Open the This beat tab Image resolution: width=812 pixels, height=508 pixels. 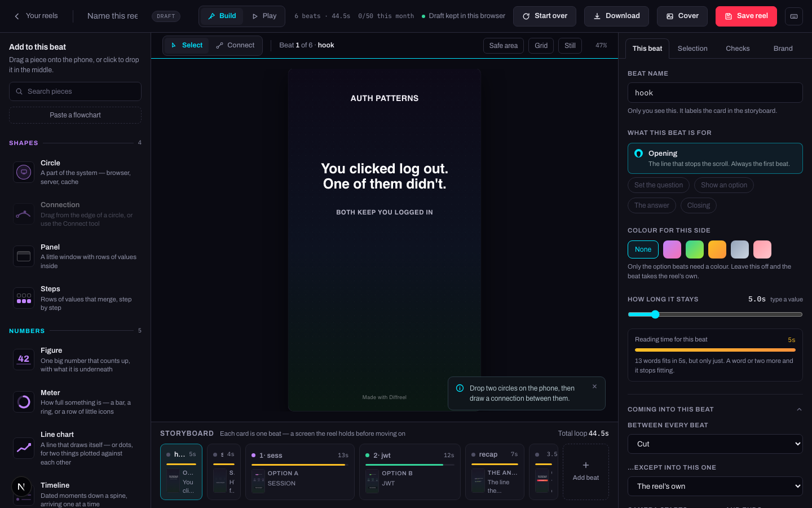click(647, 49)
